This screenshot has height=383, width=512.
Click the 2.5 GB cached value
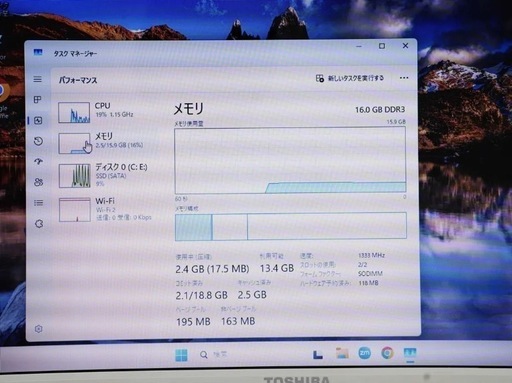click(252, 295)
